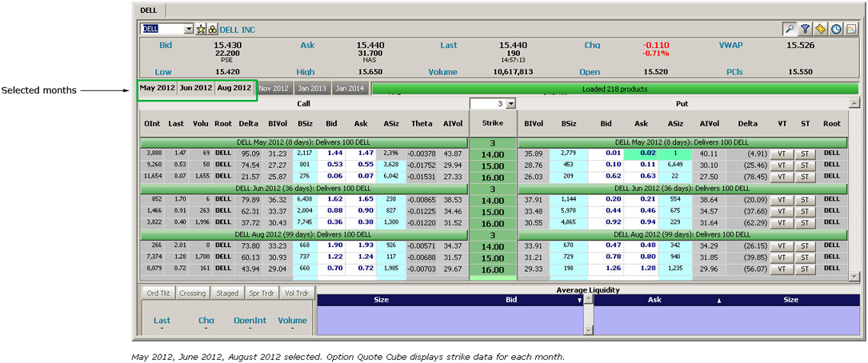Click the Staged button
868x363 pixels.
[227, 293]
